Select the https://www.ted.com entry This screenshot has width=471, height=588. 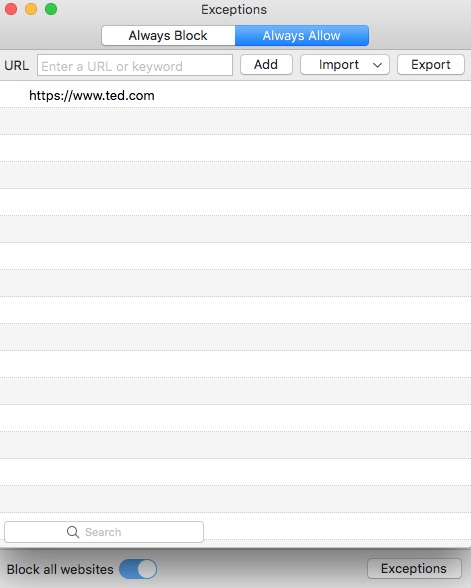coord(236,95)
